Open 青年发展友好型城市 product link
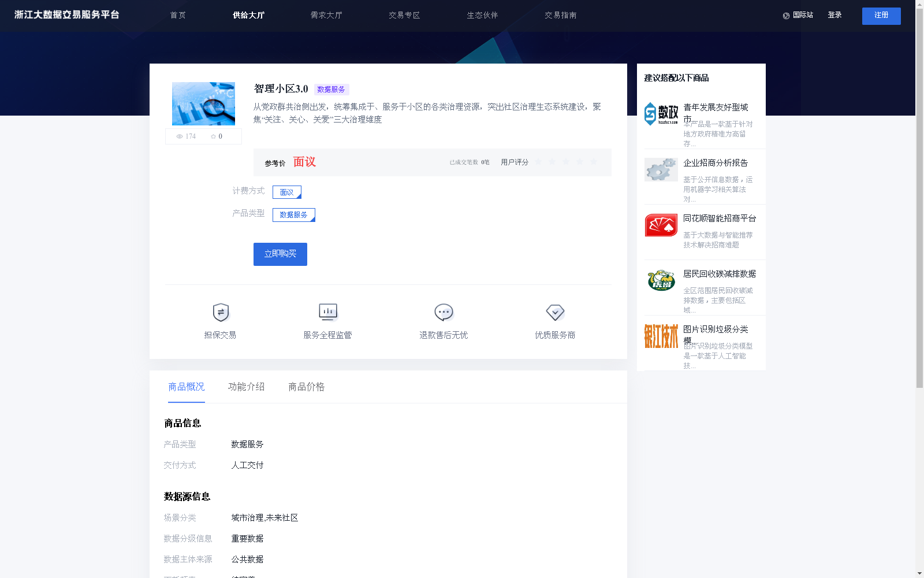The height and width of the screenshot is (578, 924). click(716, 113)
